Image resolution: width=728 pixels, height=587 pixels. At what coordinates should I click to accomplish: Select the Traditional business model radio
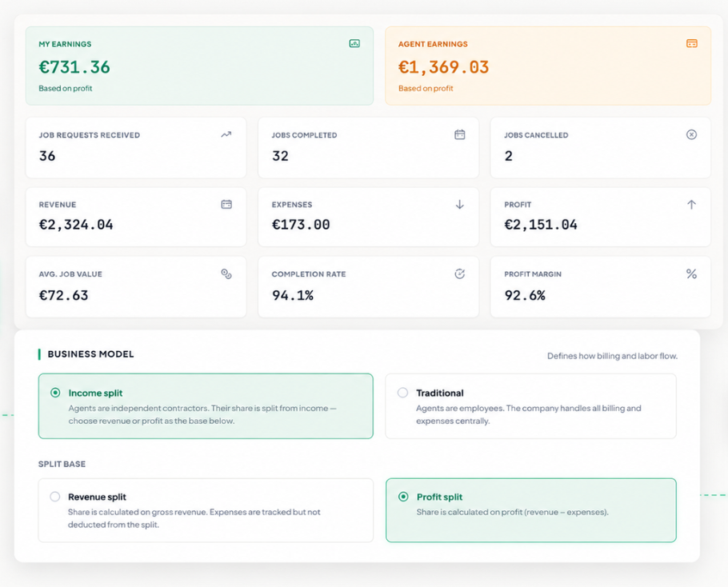402,393
